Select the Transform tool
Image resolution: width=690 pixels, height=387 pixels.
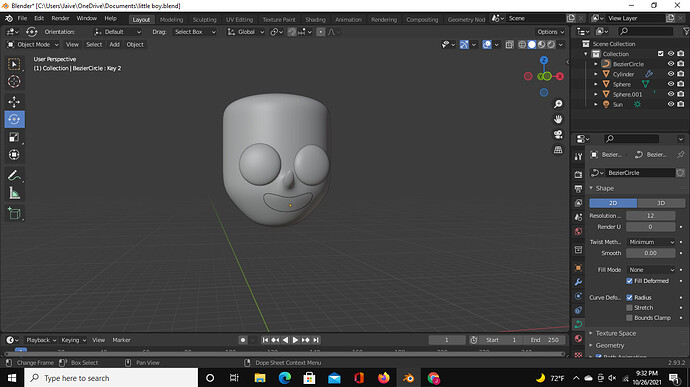(x=14, y=155)
